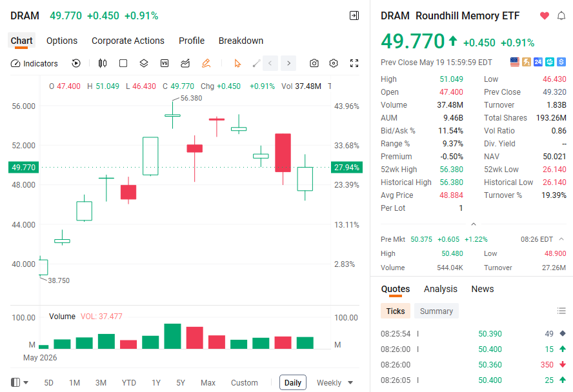Open the Profile tab
Image resolution: width=573 pixels, height=392 pixels.
pos(192,41)
